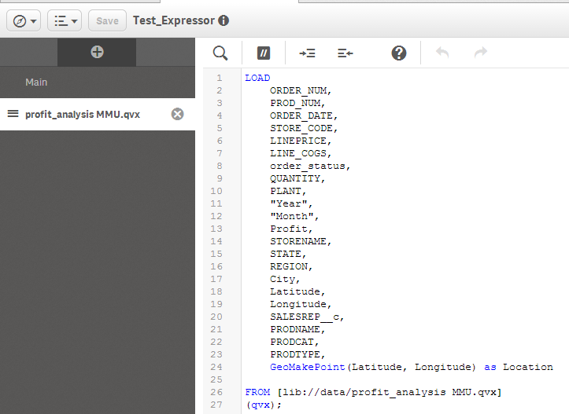Toggle comment on selected lines
The image size is (569, 414).
pyautogui.click(x=263, y=53)
